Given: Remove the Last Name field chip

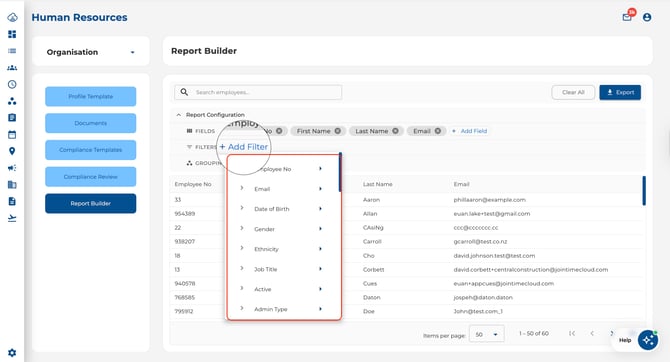Looking at the screenshot, I should pos(395,131).
